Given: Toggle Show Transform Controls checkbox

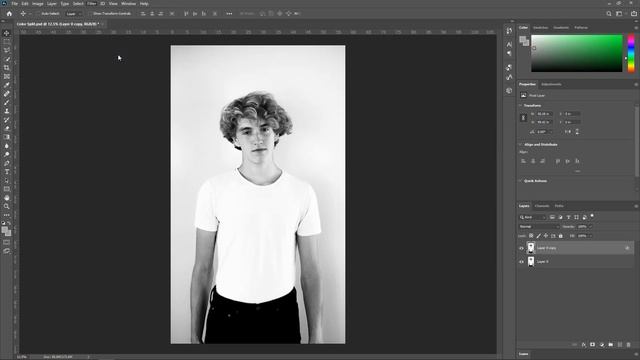Looking at the screenshot, I should [x=90, y=13].
